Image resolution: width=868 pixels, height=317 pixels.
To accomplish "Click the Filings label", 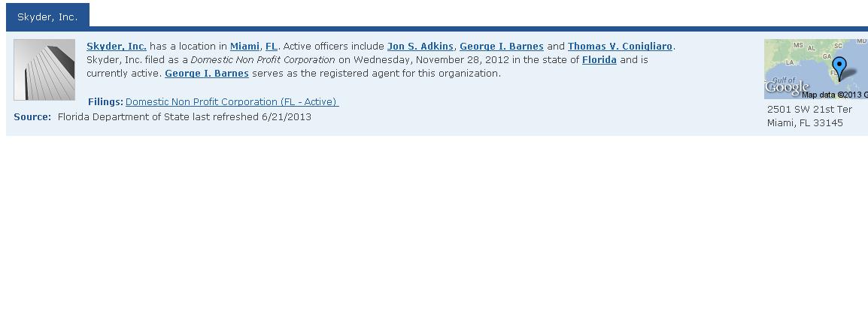I will [105, 102].
